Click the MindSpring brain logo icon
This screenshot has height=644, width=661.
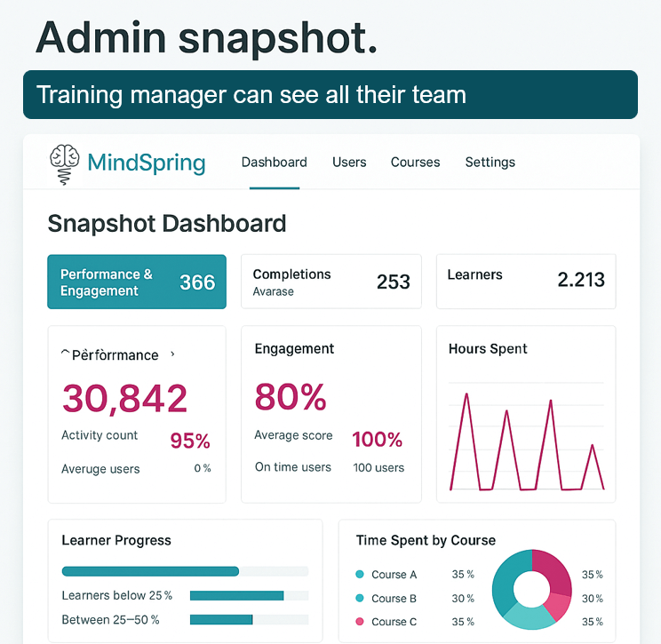tap(66, 163)
